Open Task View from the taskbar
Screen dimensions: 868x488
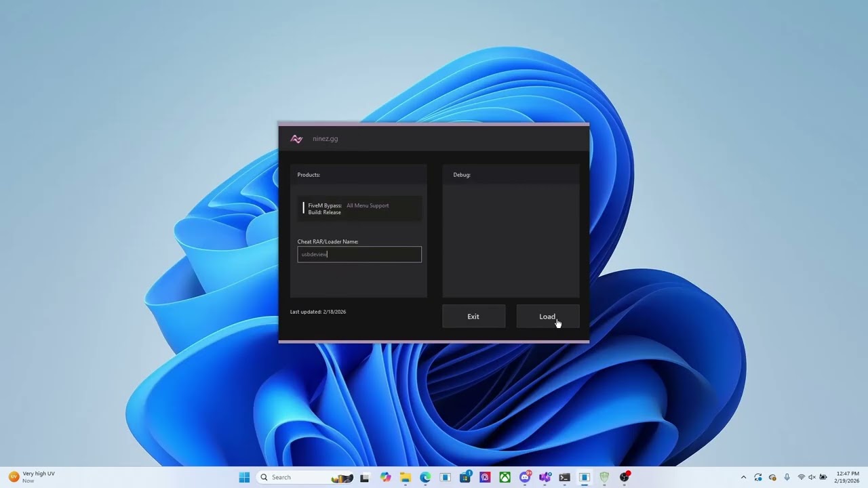pos(364,477)
